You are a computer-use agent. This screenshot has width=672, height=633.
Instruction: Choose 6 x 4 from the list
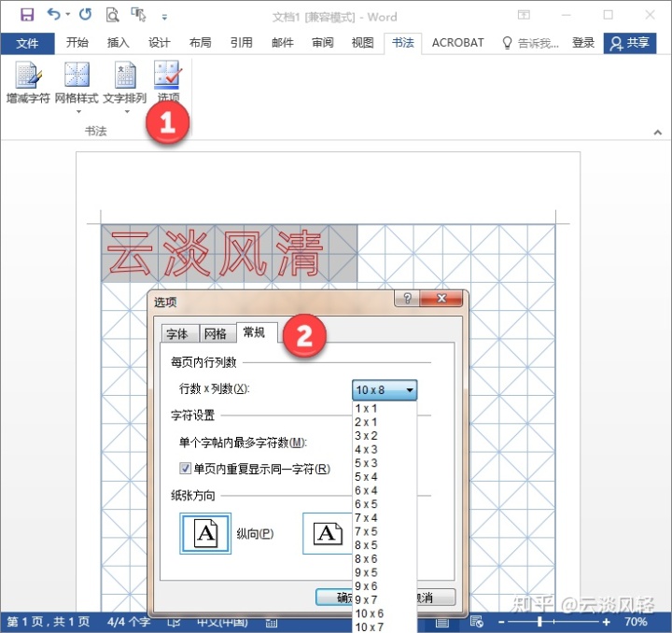coord(384,491)
